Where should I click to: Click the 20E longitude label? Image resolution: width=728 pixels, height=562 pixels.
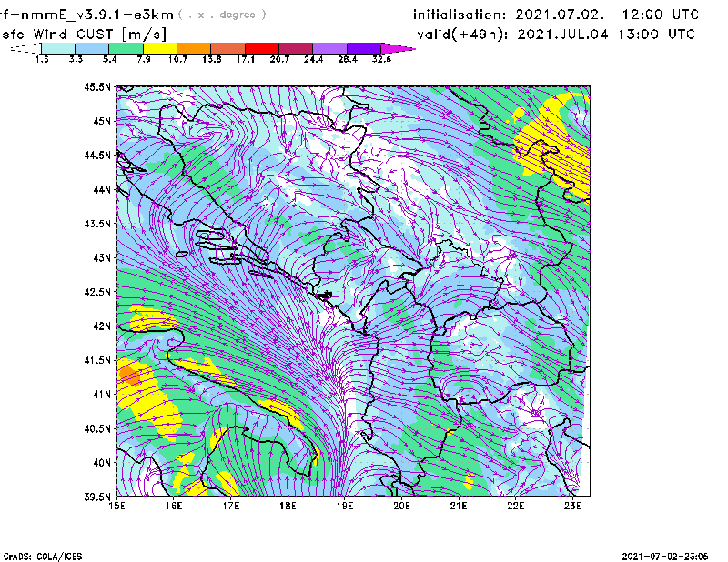pos(401,506)
